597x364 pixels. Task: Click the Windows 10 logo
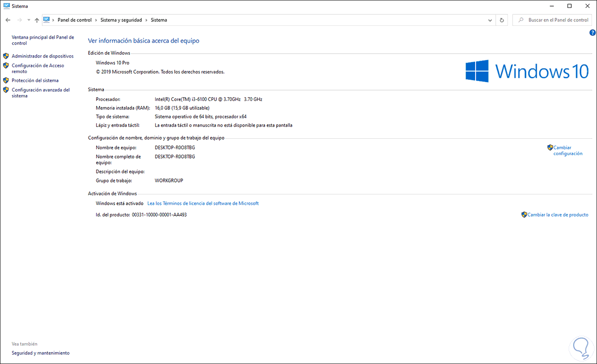click(x=527, y=71)
